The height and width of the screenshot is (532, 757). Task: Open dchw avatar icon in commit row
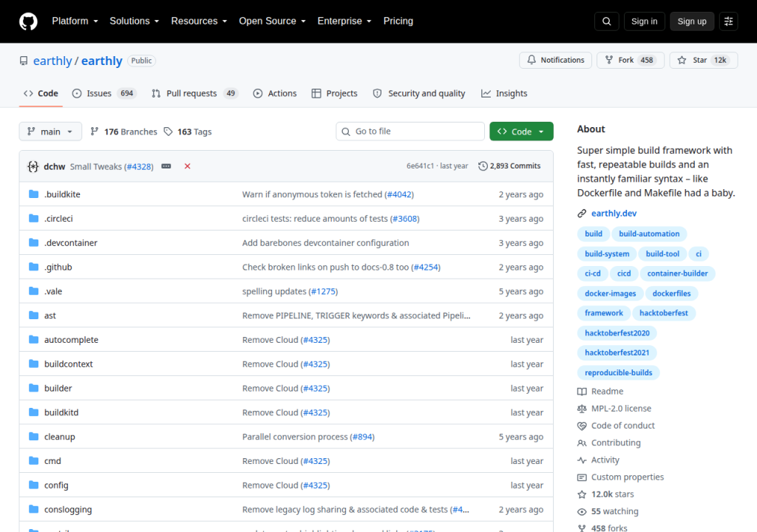33,166
